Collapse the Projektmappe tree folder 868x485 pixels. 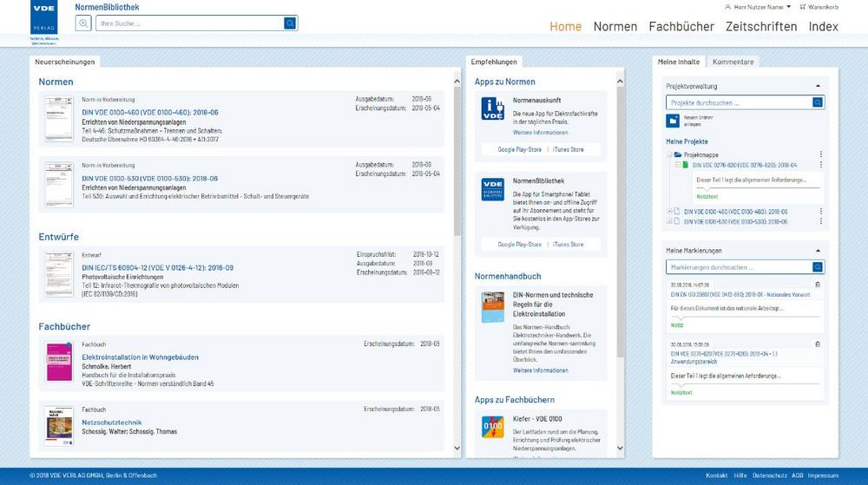669,154
